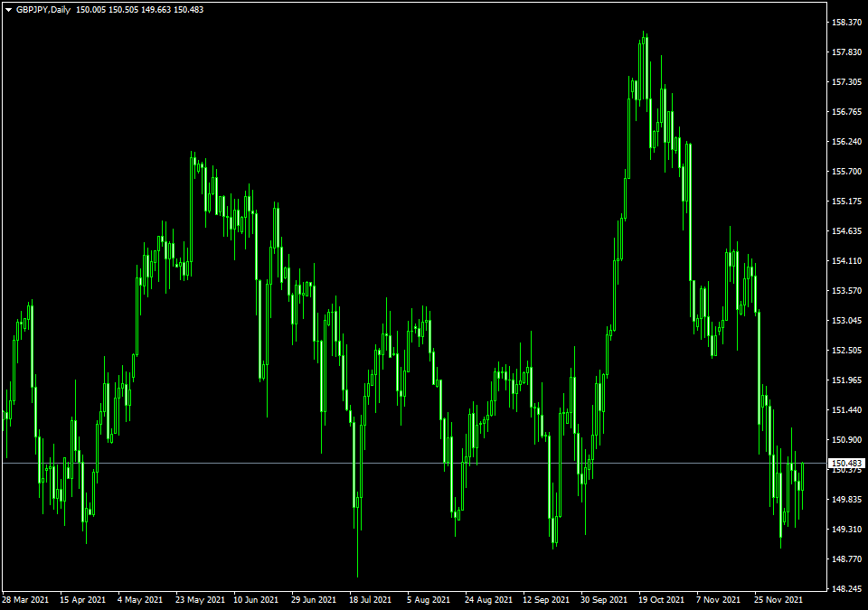
Task: Click the 7 Nov 2021 date label
Action: click(718, 599)
